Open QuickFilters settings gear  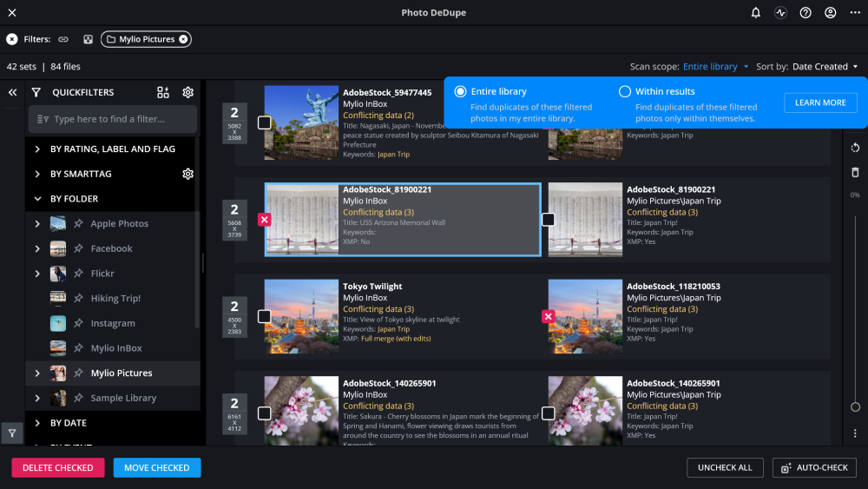point(187,93)
